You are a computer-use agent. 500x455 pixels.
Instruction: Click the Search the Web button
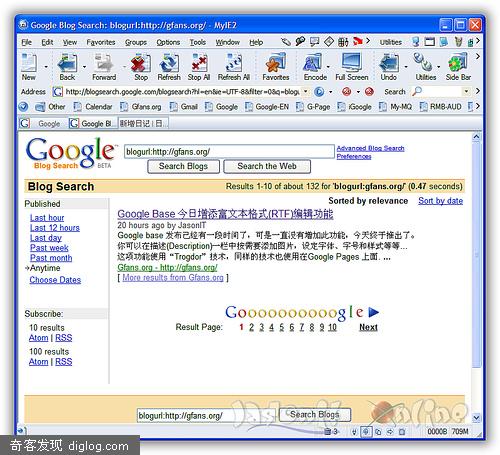(267, 166)
